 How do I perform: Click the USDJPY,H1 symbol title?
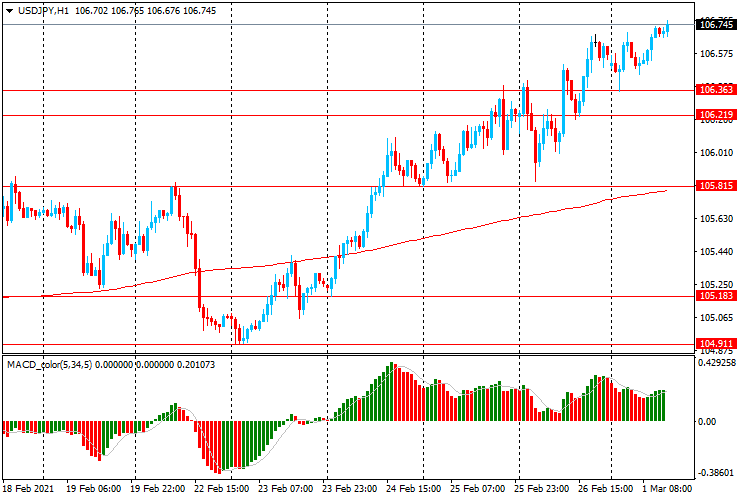coord(43,10)
